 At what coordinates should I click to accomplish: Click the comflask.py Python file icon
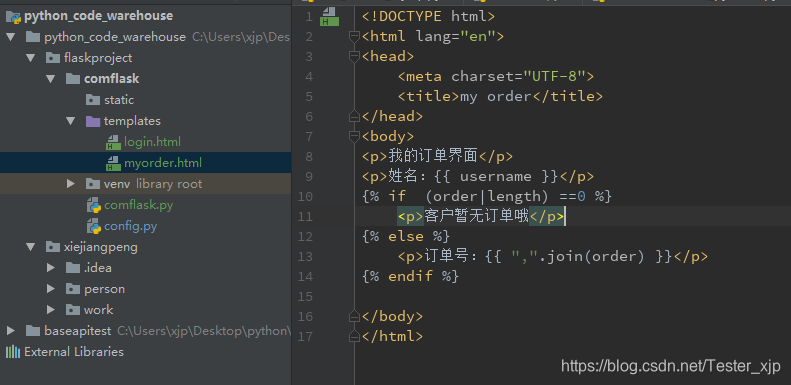[94, 205]
